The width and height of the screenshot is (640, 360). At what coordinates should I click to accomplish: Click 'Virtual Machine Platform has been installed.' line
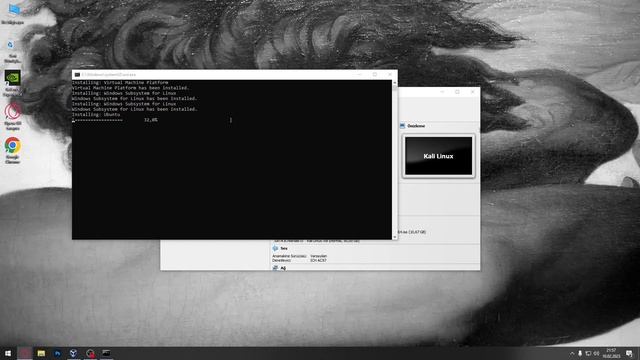coord(131,88)
